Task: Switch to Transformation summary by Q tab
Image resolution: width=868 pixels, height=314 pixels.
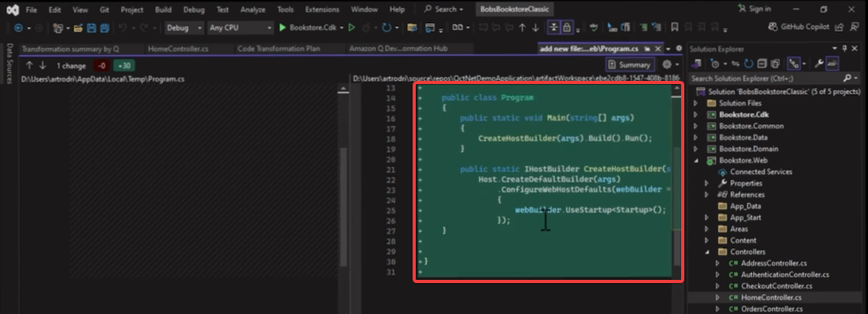Action: click(x=70, y=48)
